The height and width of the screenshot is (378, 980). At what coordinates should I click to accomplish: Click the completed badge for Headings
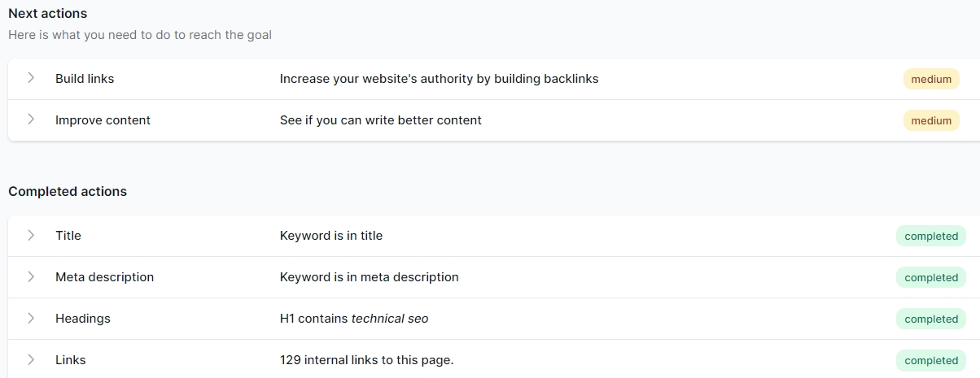point(931,319)
